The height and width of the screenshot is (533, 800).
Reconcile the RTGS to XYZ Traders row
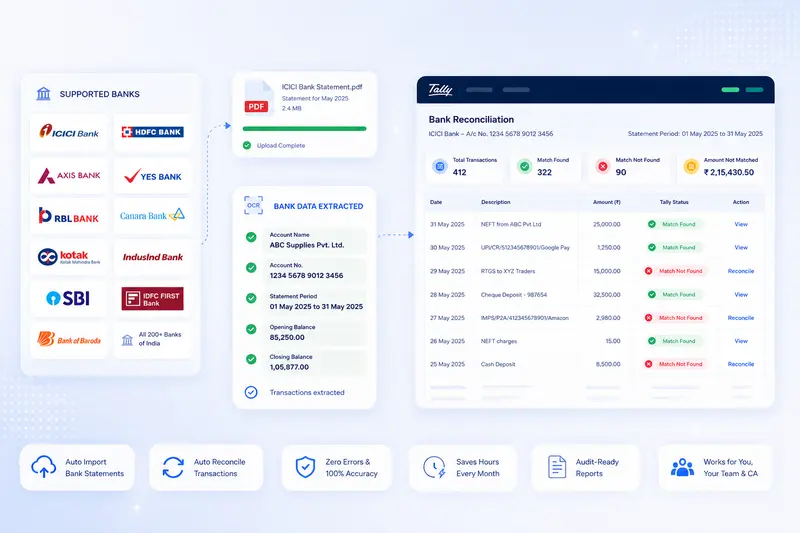(x=741, y=271)
